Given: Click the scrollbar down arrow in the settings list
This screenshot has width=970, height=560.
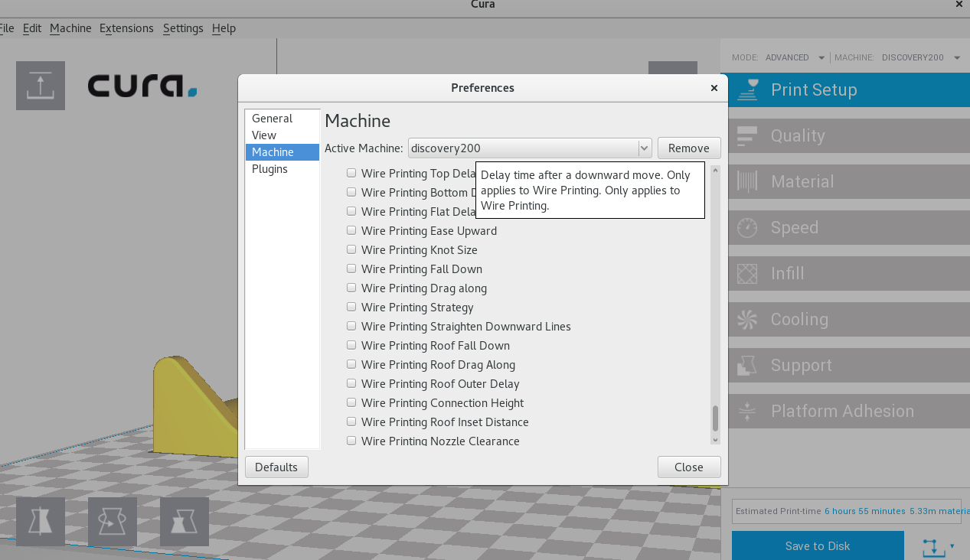Looking at the screenshot, I should tap(716, 440).
